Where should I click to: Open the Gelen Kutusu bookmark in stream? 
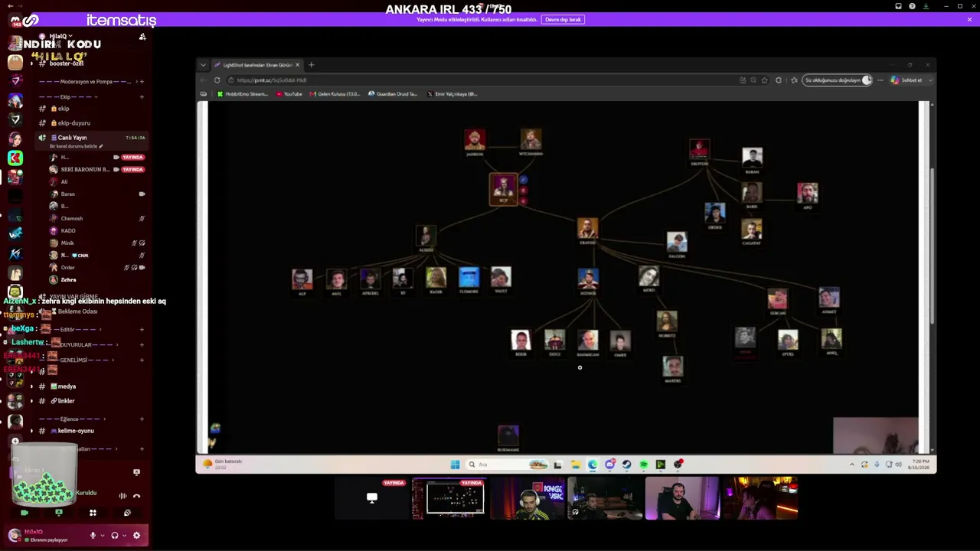point(335,94)
